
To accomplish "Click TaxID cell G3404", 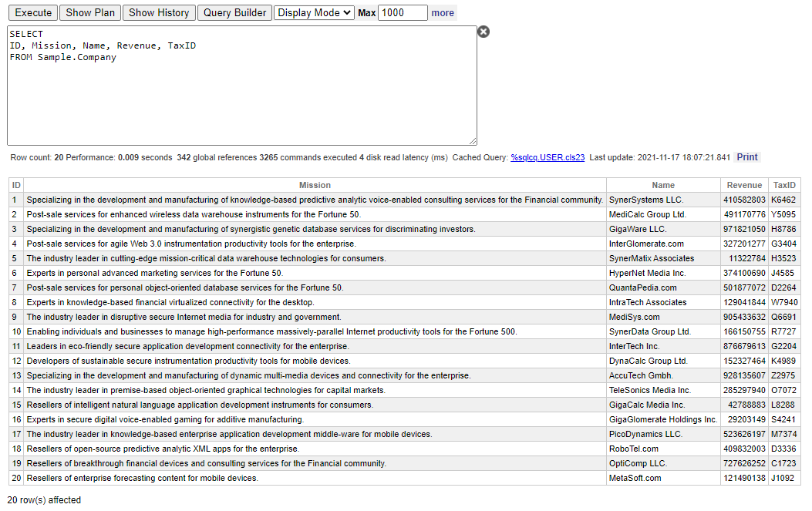I will [783, 244].
